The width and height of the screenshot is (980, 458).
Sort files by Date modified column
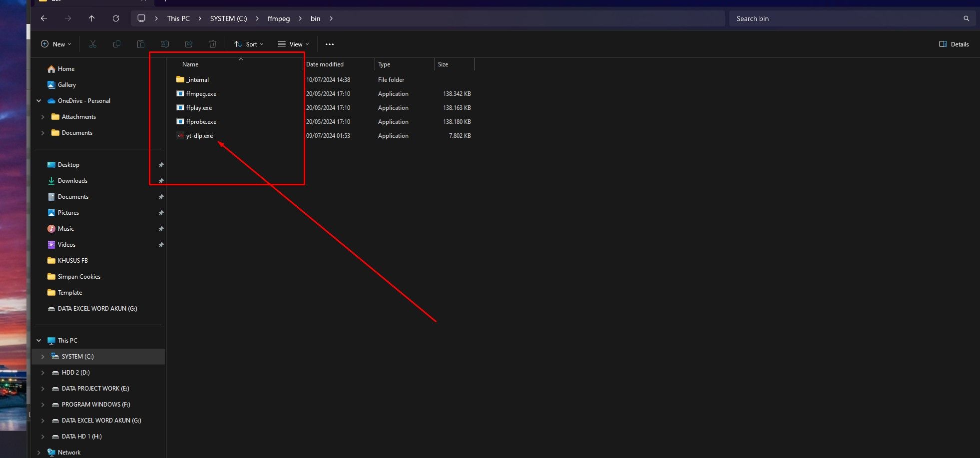325,64
